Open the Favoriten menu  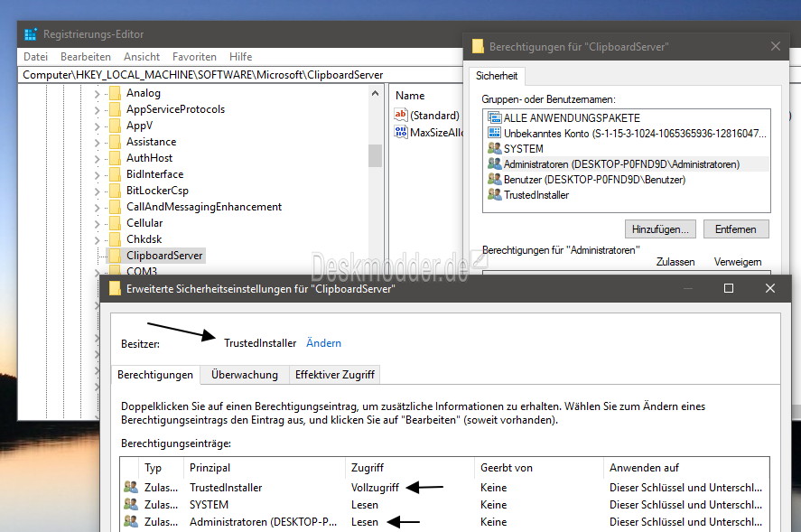point(194,57)
